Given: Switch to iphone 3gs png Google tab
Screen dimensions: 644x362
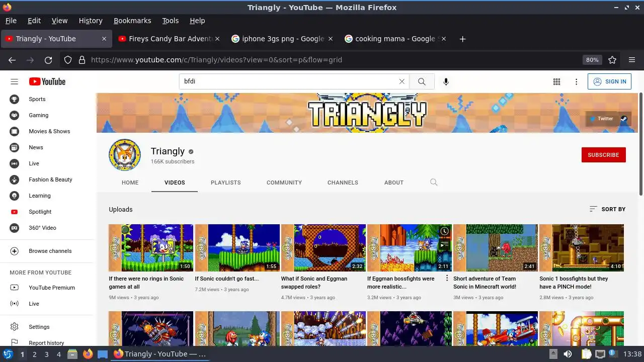Looking at the screenshot, I should (x=283, y=39).
